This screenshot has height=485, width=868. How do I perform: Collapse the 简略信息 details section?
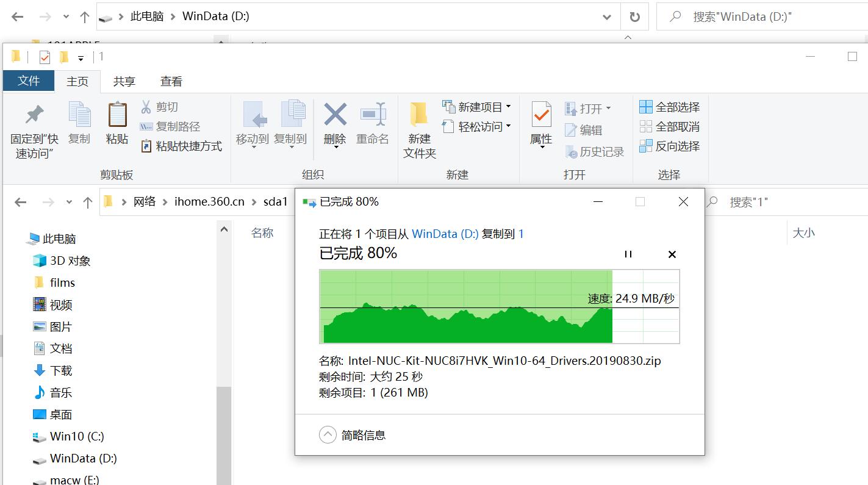pos(328,434)
